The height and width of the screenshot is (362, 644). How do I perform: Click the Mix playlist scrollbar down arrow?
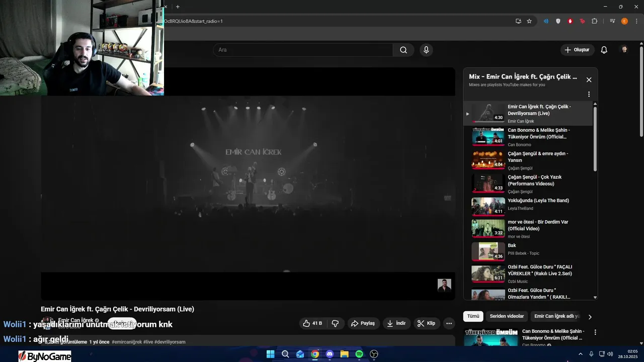click(595, 298)
